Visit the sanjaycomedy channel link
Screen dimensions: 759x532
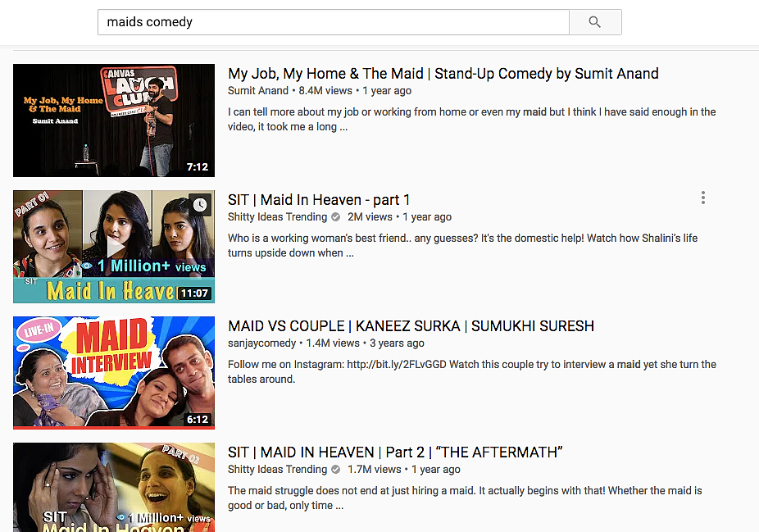point(261,343)
